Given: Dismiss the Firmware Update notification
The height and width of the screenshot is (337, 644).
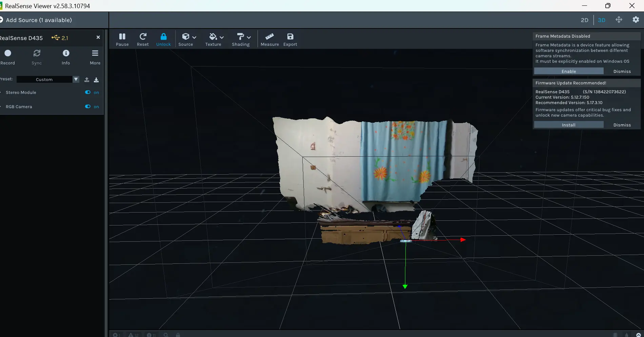Looking at the screenshot, I should 622,125.
